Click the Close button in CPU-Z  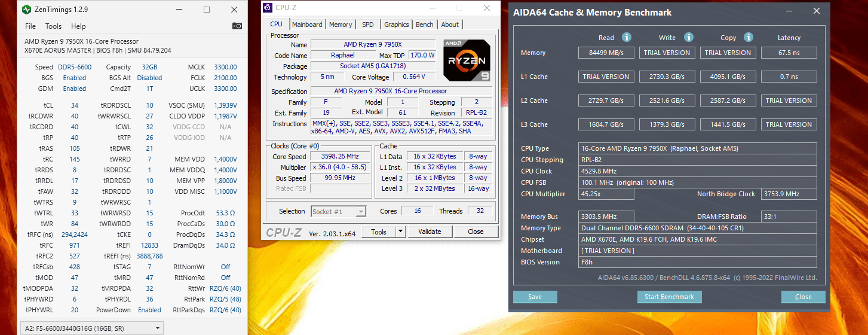click(476, 232)
